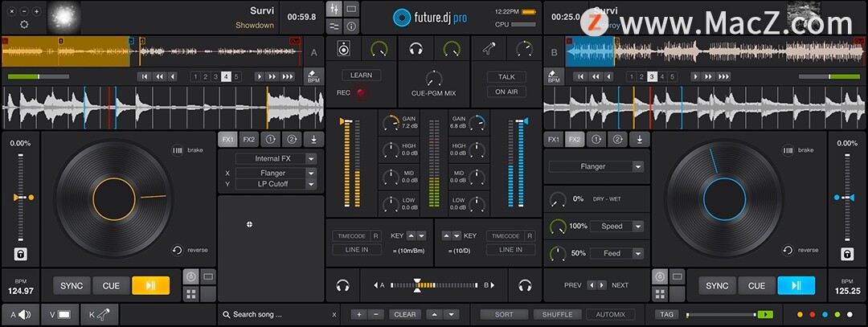Play or pause deck B
The height and width of the screenshot is (327, 868).
796,286
